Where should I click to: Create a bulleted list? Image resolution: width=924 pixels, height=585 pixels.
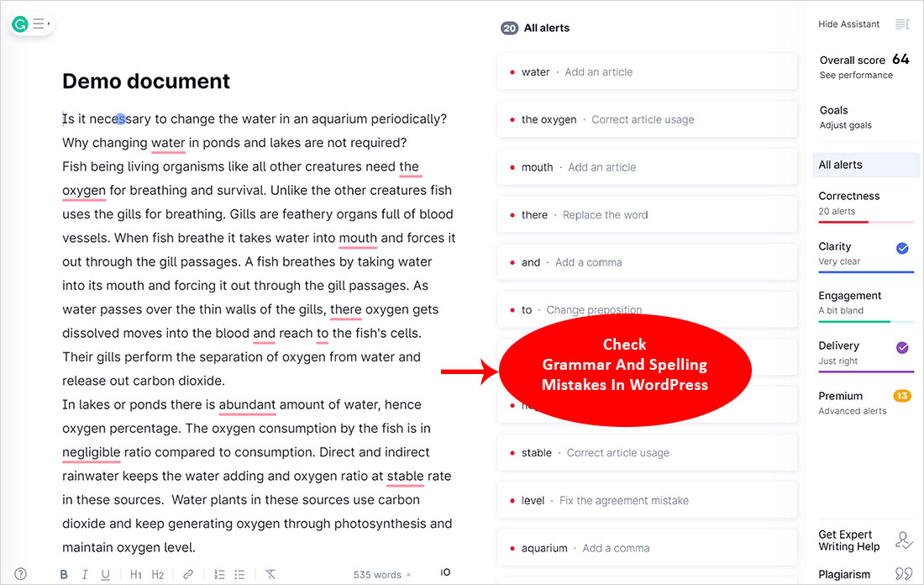239,575
